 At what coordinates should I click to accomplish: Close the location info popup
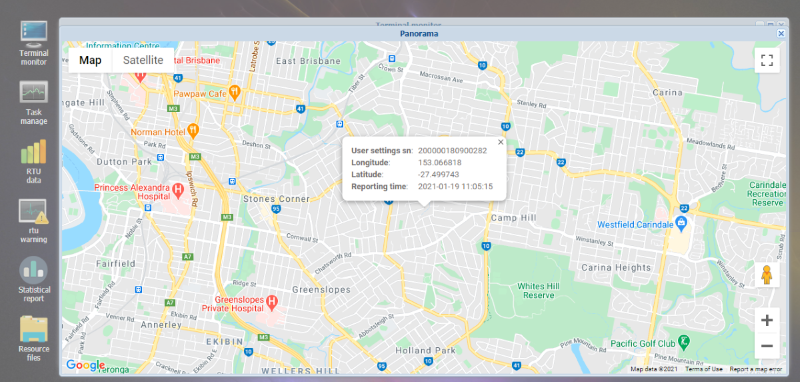click(x=501, y=142)
